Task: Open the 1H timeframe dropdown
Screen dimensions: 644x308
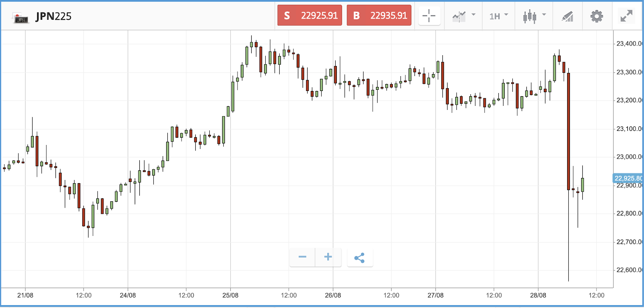Action: pyautogui.click(x=499, y=16)
